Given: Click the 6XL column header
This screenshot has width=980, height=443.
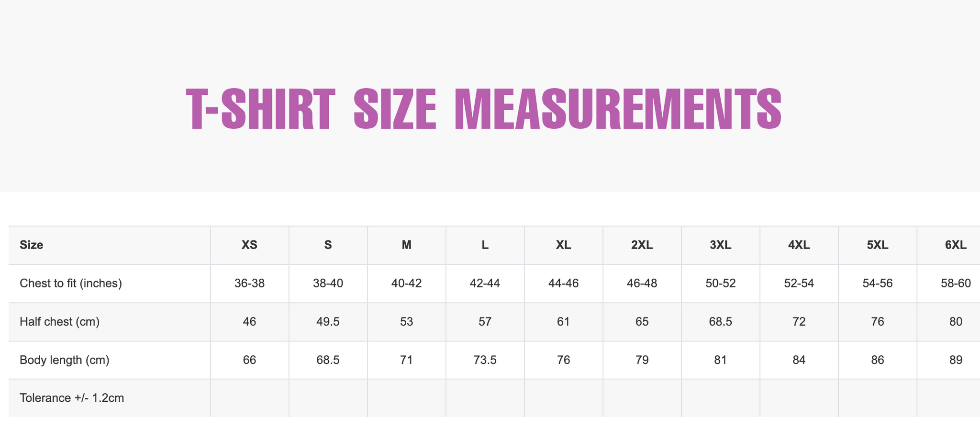Looking at the screenshot, I should point(956,245).
